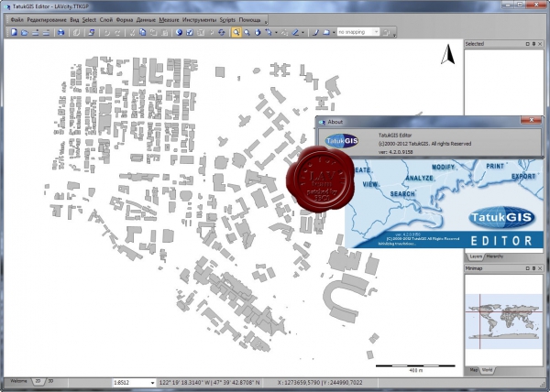Image resolution: width=550 pixels, height=392 pixels.
Task: Switch to the 2D view tab
Action: (38, 381)
